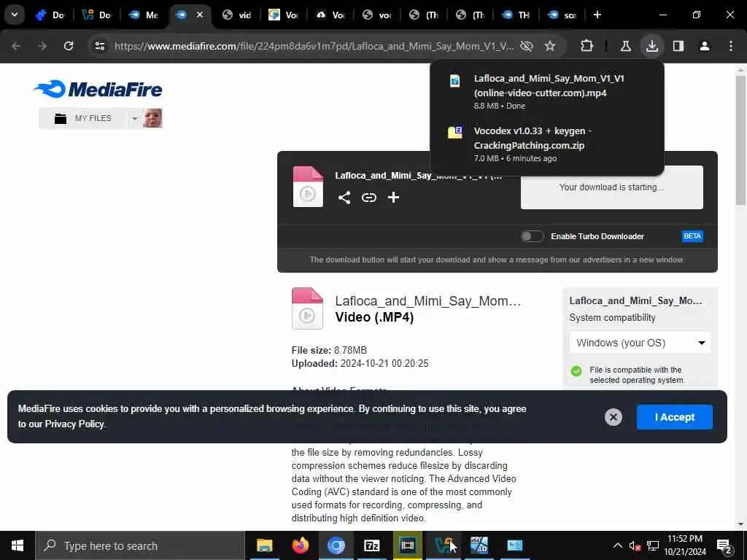Image resolution: width=747 pixels, height=560 pixels.
Task: Switch to the 'sca' tab
Action: pos(562,15)
